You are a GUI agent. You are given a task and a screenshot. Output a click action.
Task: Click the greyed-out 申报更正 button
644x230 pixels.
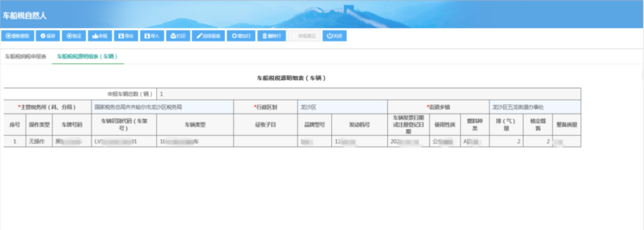tap(304, 36)
